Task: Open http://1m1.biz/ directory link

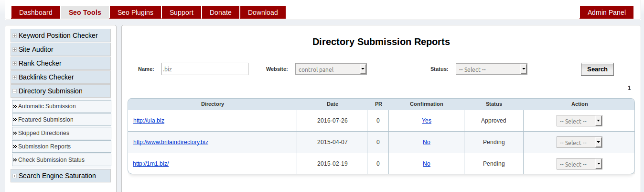Action: click(151, 164)
